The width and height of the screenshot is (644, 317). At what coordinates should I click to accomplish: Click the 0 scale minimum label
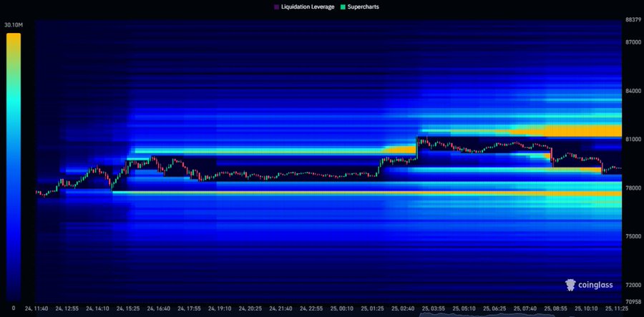coord(14,308)
